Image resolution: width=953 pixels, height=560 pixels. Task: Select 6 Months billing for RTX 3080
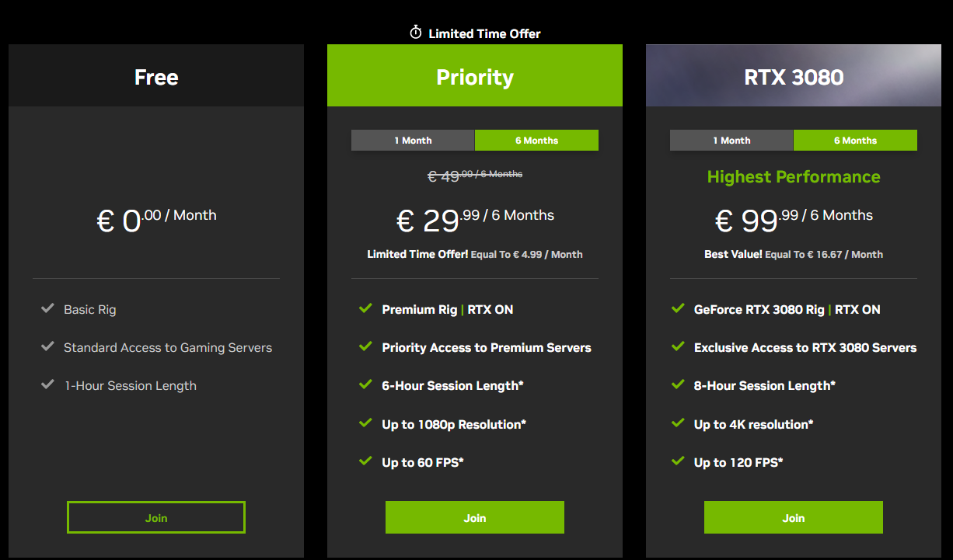click(855, 141)
